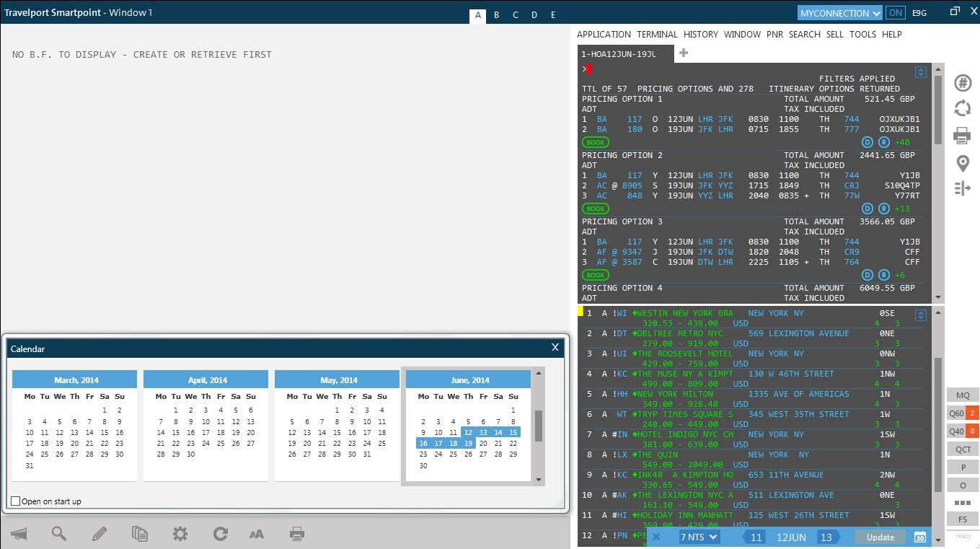
Task: Open the HISTORY menu
Action: (701, 34)
